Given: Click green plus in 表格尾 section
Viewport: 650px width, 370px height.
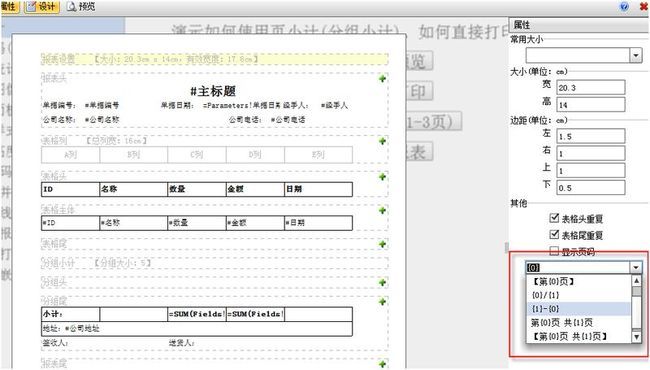Looking at the screenshot, I should point(382,244).
